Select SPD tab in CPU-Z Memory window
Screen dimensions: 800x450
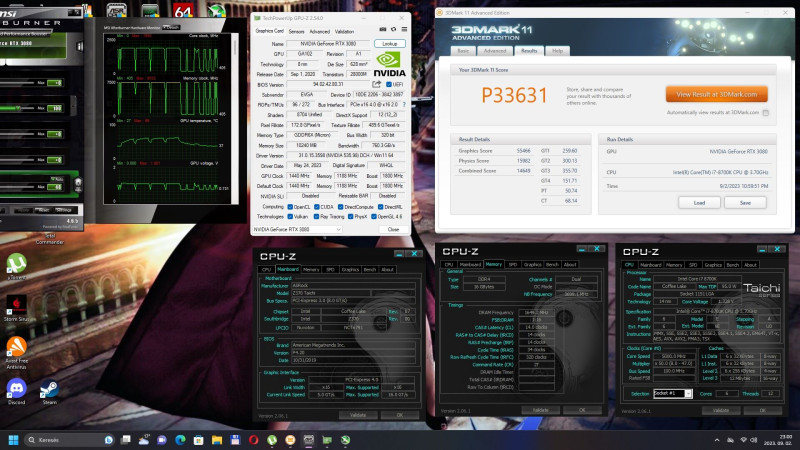tap(513, 264)
